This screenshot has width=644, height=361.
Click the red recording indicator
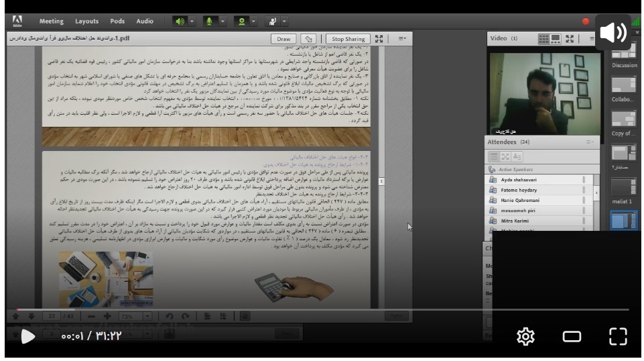pos(585,21)
